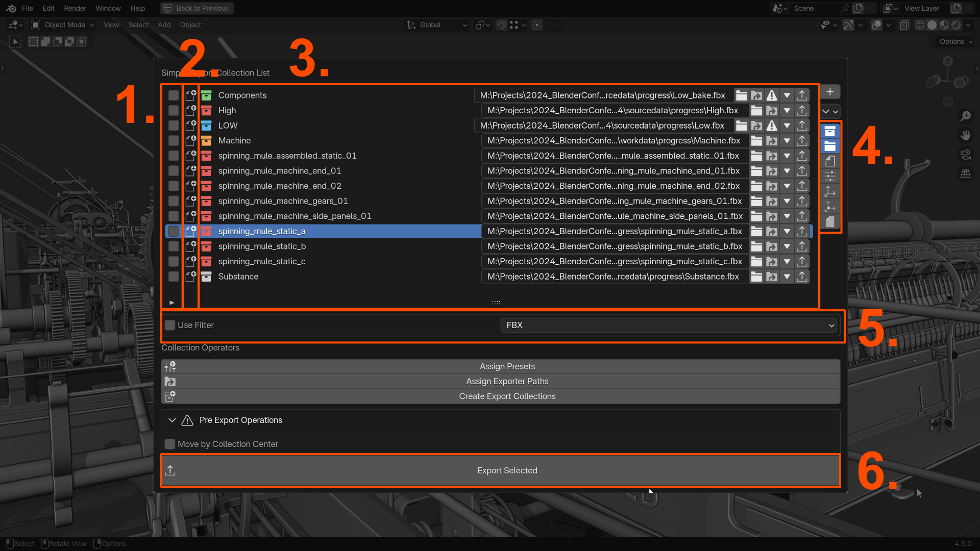Collapse Pre Export Operations panel
The width and height of the screenshot is (980, 551).
coord(172,420)
